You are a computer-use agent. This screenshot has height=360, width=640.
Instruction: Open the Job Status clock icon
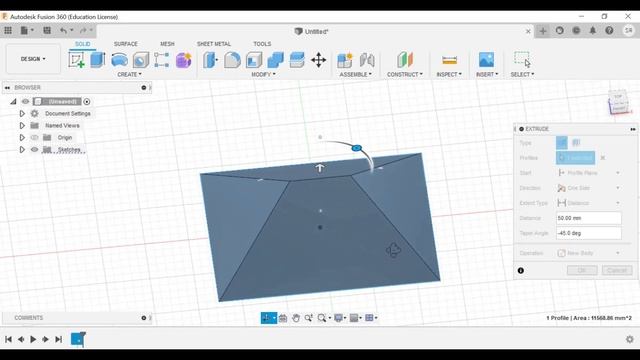tap(576, 31)
